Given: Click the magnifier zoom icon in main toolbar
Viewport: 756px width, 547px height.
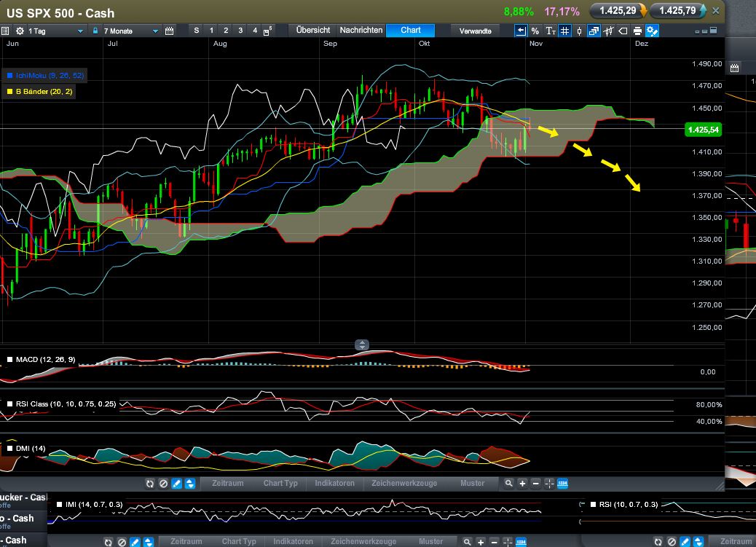Looking at the screenshot, I should click(x=508, y=484).
